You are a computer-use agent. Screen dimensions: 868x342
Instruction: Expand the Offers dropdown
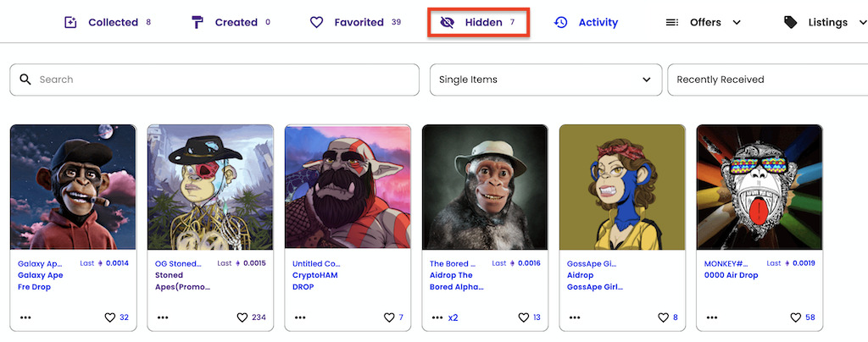click(x=704, y=23)
